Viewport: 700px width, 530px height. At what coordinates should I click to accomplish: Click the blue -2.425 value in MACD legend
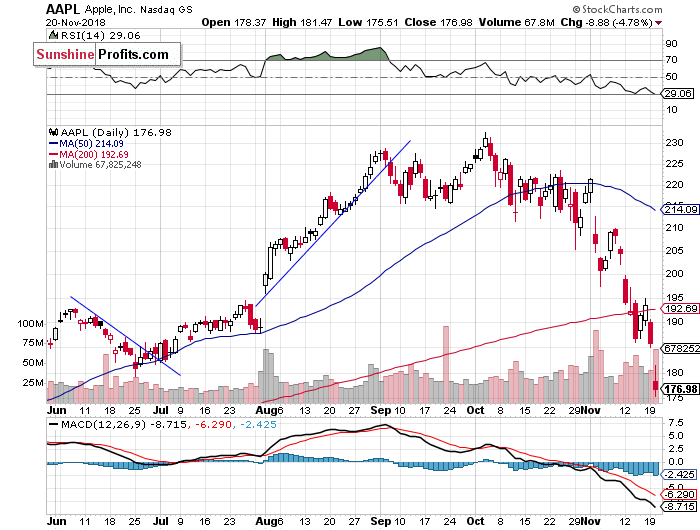[x=258, y=424]
